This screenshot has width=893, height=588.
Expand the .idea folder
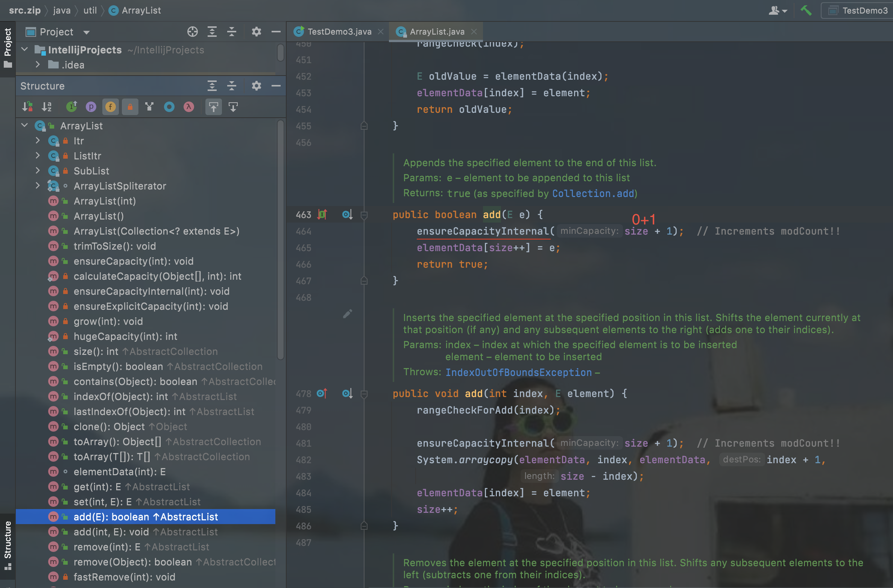[x=37, y=65]
